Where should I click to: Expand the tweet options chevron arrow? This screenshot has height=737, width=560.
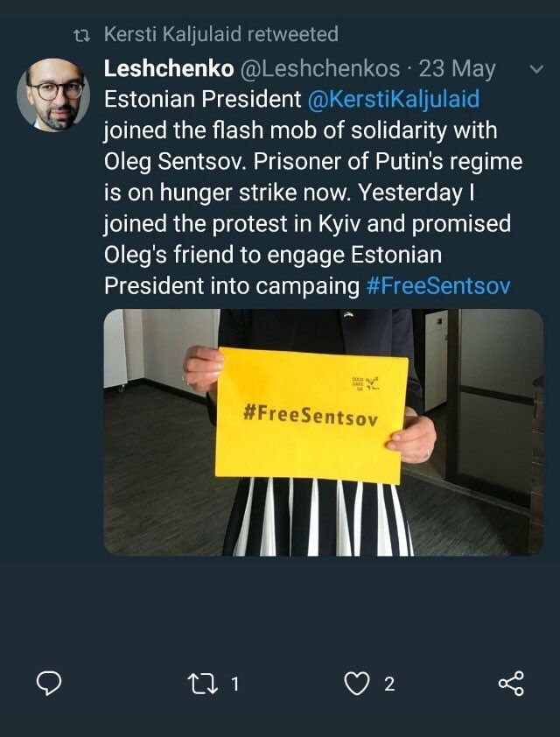536,69
